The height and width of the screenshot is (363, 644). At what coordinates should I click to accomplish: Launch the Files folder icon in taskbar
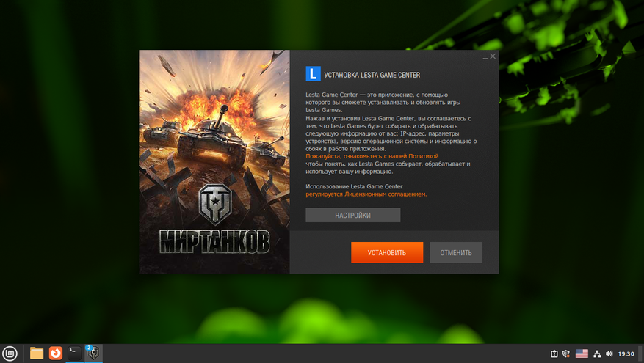point(37,353)
